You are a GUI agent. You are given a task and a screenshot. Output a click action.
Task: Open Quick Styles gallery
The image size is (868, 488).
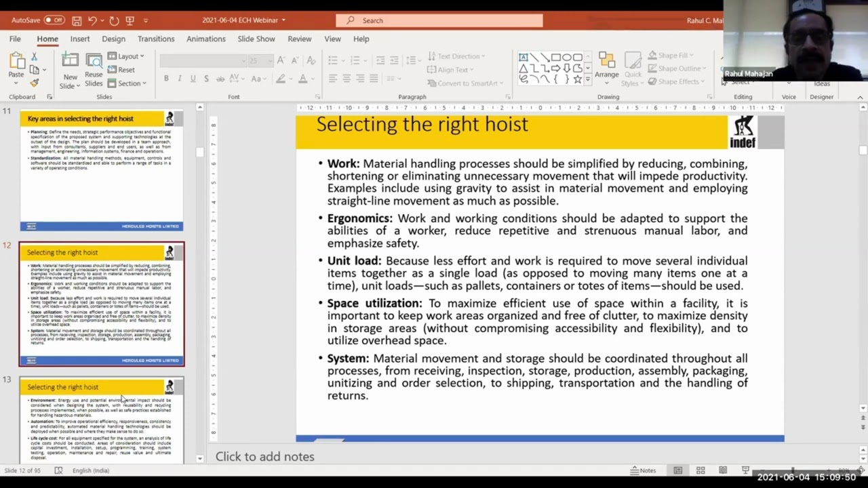[x=633, y=70]
